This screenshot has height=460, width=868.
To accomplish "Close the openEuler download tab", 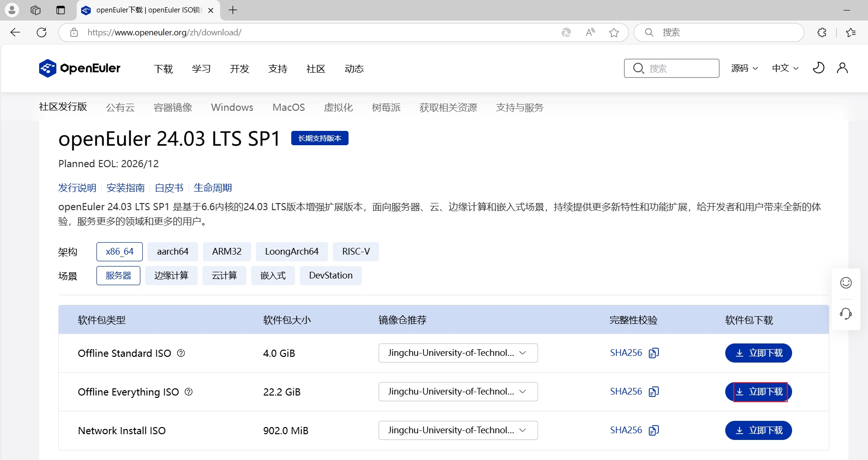I will tap(211, 10).
